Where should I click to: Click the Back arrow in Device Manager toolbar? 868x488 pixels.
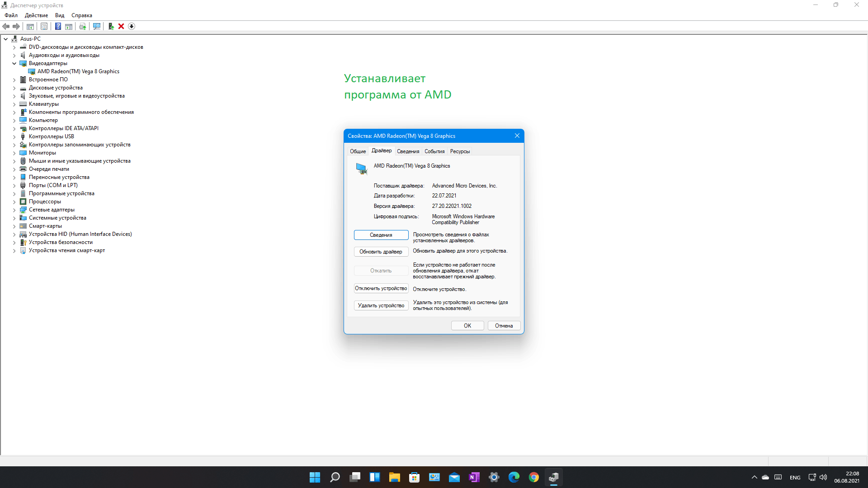click(x=6, y=26)
